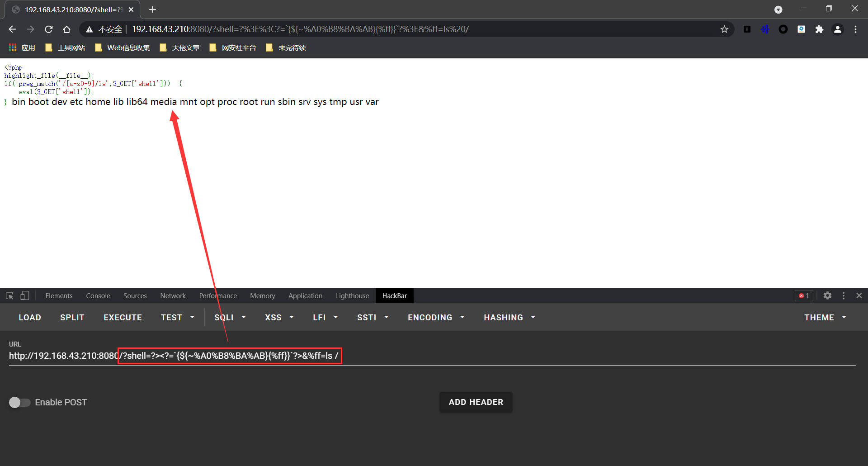Viewport: 868px width, 466px height.
Task: Expand the THEME dropdown
Action: (825, 318)
